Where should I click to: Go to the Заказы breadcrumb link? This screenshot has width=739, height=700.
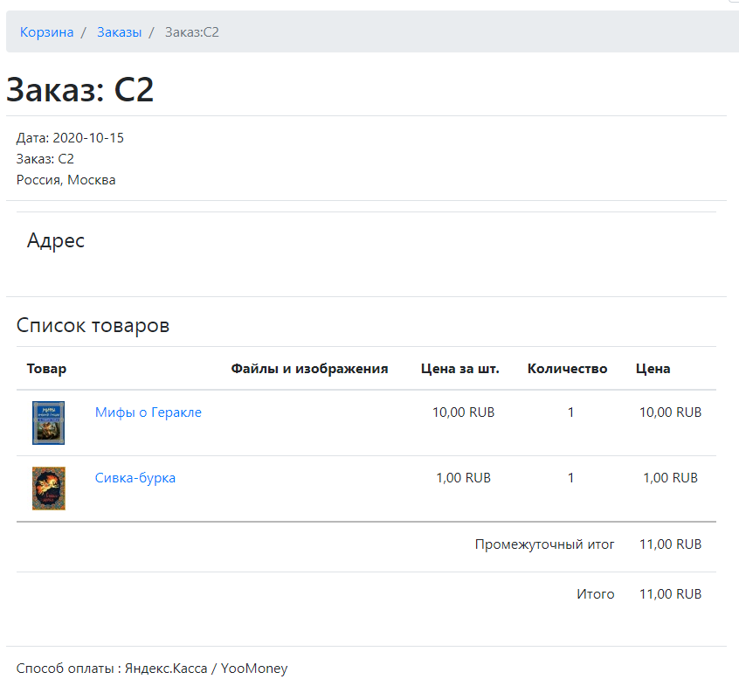tap(119, 32)
